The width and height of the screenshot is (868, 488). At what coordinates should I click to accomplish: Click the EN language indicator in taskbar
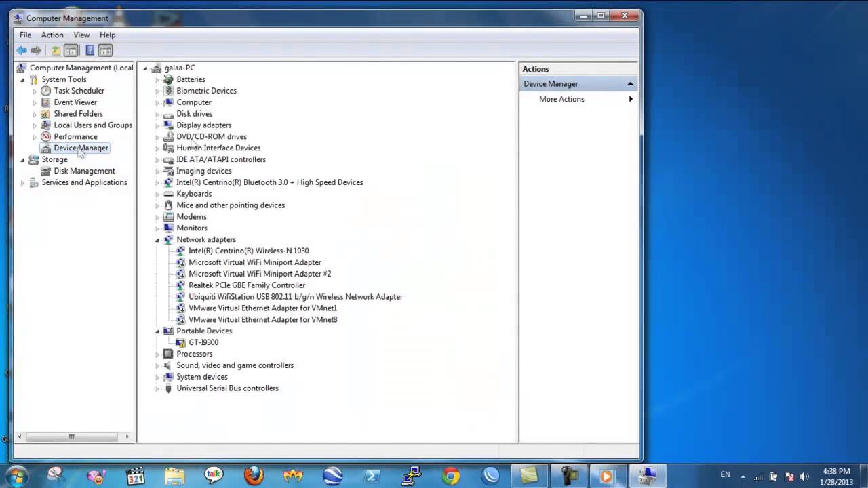click(x=725, y=476)
